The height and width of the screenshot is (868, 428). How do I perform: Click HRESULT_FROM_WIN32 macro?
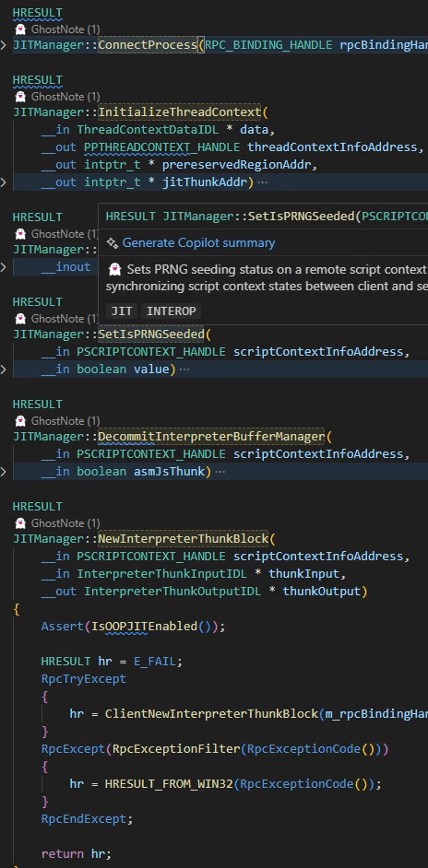[169, 784]
